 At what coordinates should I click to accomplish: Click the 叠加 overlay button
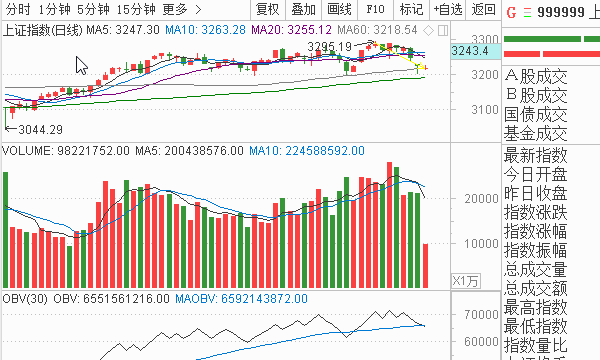pos(303,9)
